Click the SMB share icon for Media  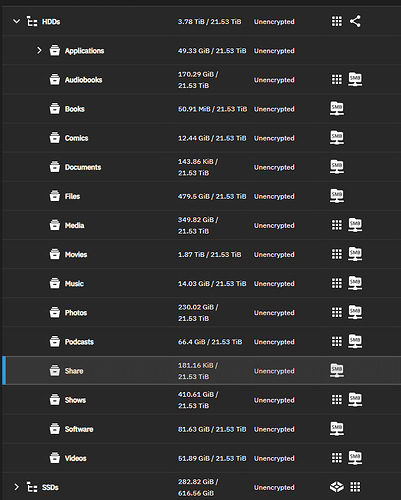(355, 225)
